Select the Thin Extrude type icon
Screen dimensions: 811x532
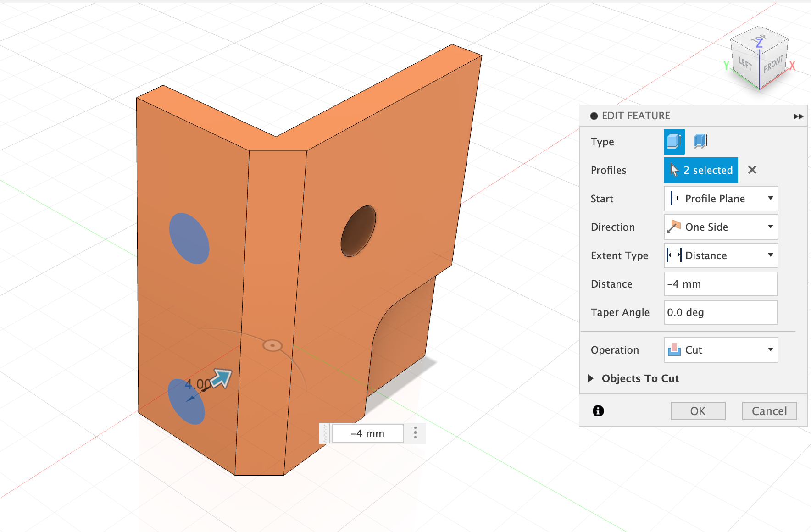700,141
